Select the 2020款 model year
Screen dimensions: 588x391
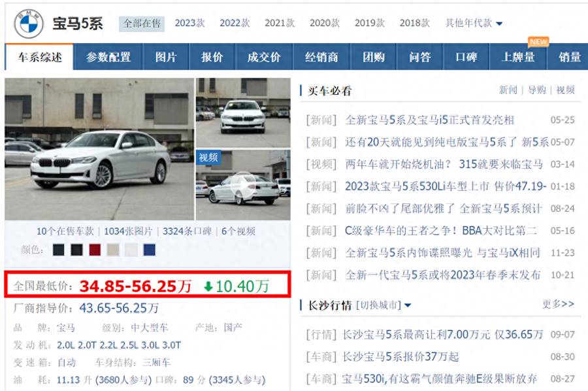pos(325,24)
